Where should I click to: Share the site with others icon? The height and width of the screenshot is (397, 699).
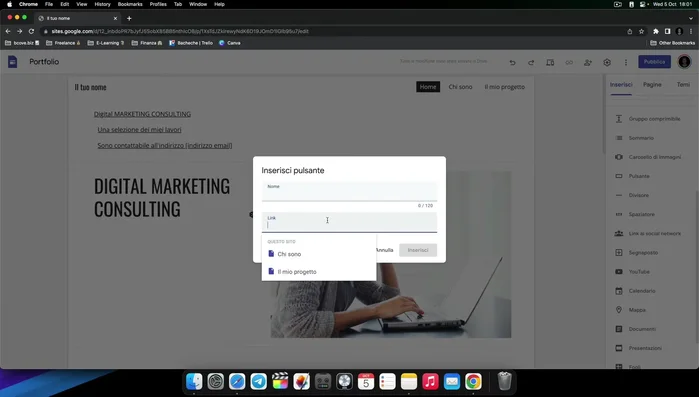pos(588,63)
